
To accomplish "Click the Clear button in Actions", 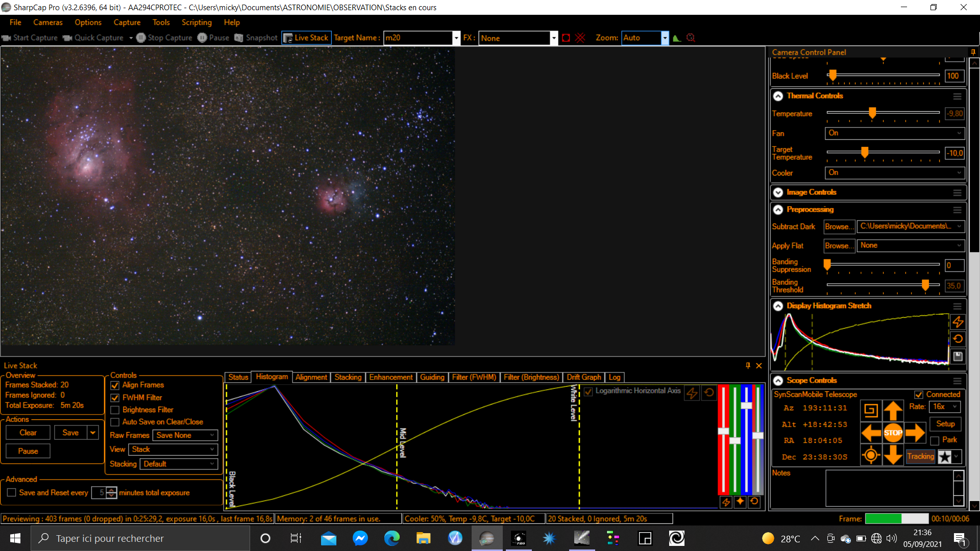I will (28, 433).
